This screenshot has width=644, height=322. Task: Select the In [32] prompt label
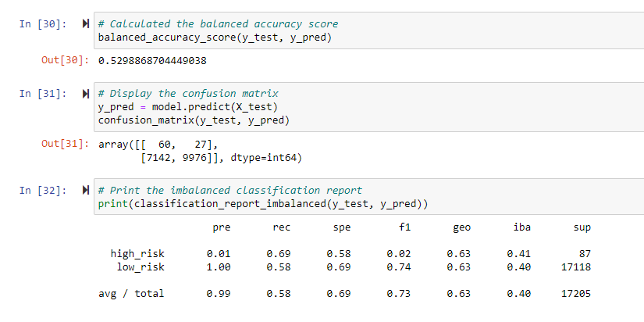[x=43, y=191]
